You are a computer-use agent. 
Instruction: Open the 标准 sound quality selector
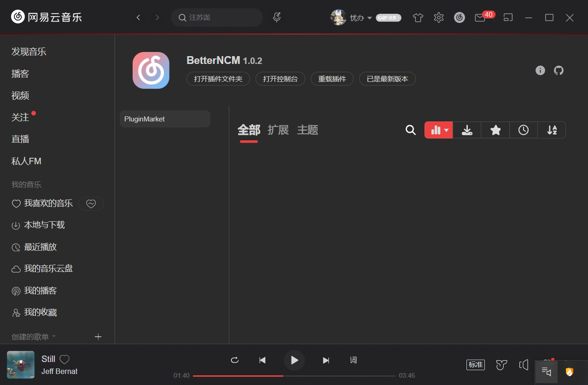click(476, 365)
